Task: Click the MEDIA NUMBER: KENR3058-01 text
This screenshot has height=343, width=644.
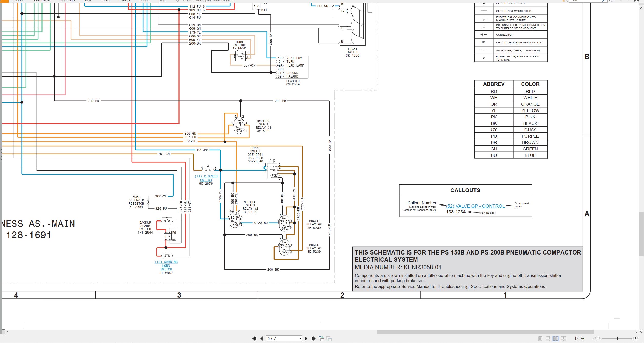Action: [398, 267]
